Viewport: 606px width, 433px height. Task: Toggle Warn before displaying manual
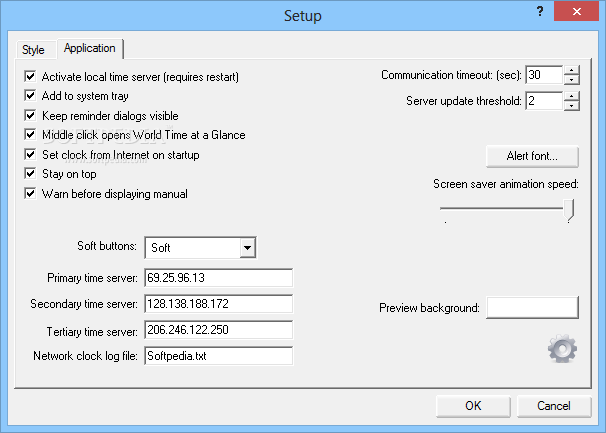pos(30,193)
